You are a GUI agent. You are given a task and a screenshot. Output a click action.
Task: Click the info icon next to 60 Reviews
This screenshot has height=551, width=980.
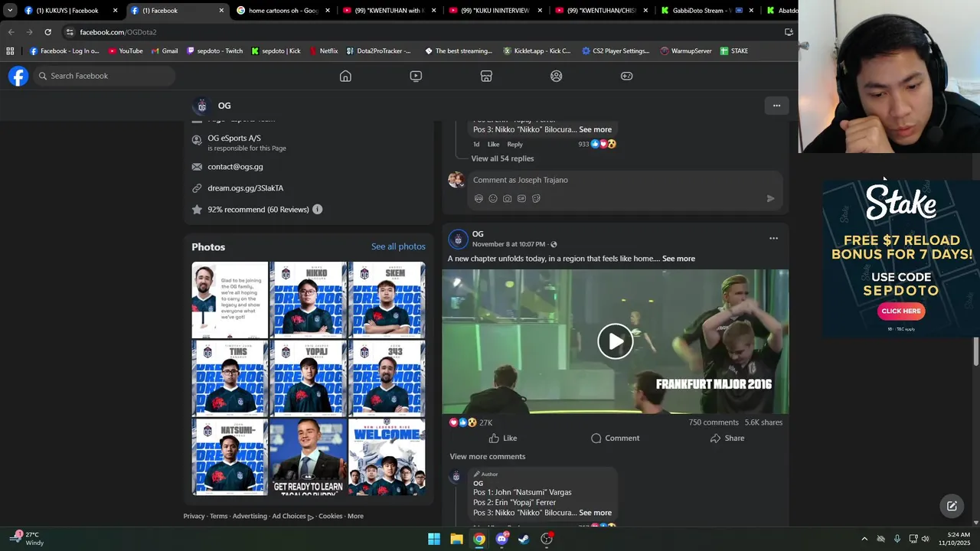tap(317, 209)
